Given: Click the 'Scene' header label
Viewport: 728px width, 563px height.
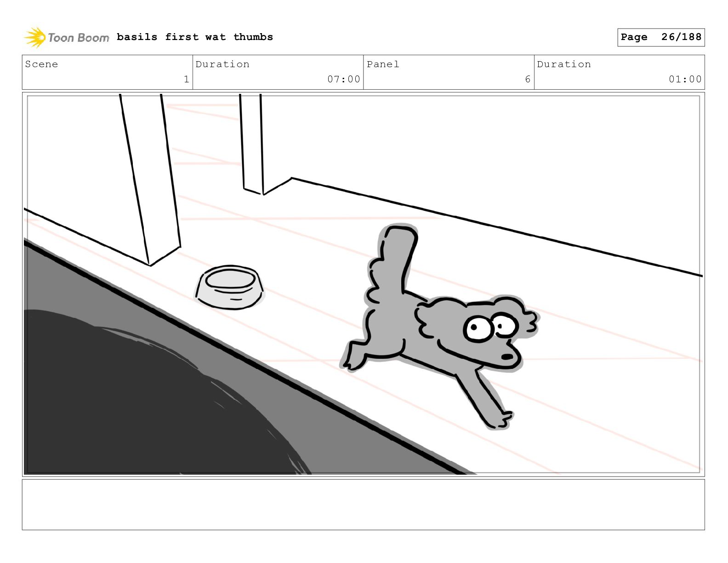Looking at the screenshot, I should pyautogui.click(x=42, y=64).
